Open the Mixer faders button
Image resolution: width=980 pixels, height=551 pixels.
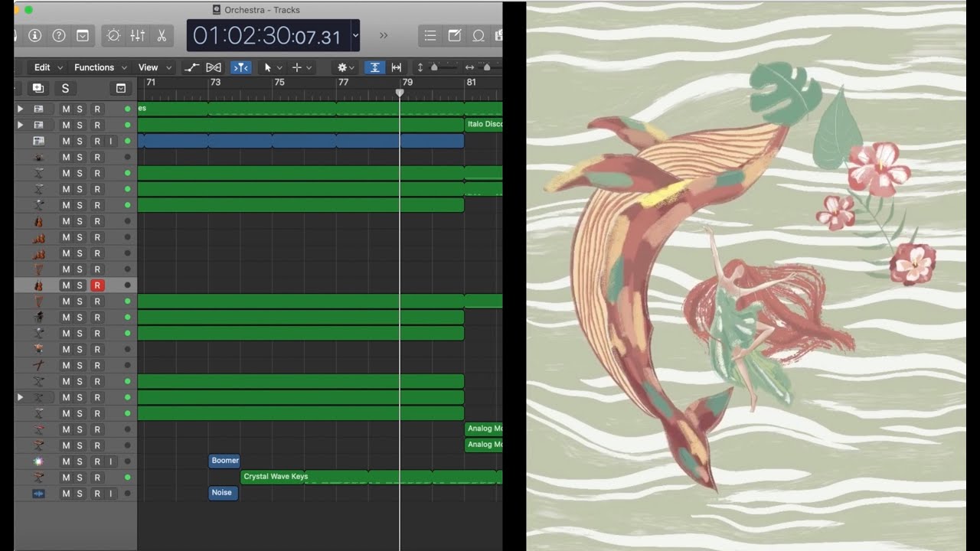point(138,35)
